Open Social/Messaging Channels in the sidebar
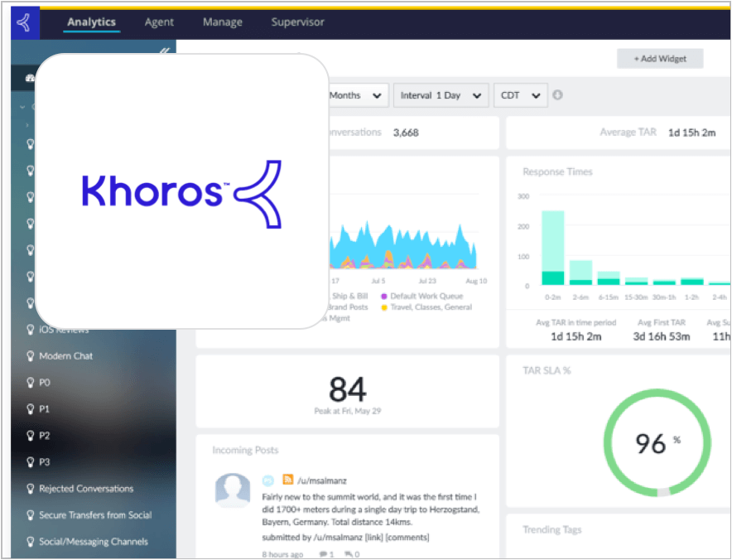Image resolution: width=732 pixels, height=560 pixels. (94, 543)
